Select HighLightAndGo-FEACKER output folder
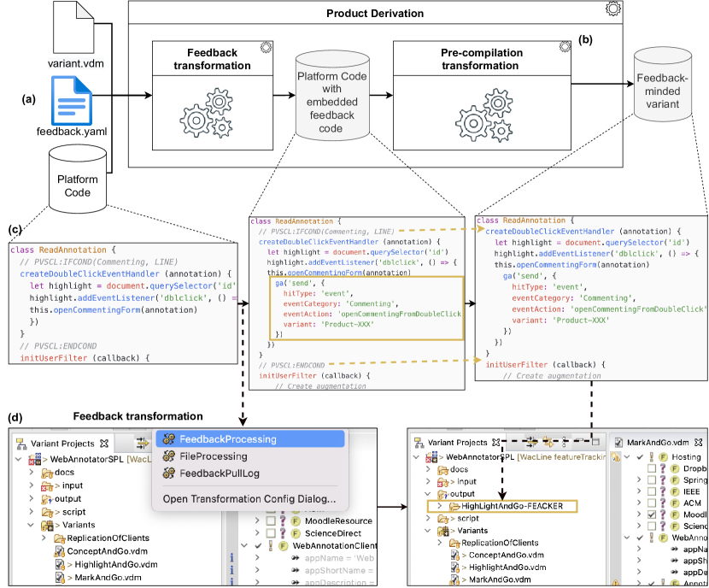Image resolution: width=709 pixels, height=588 pixels. 512,506
